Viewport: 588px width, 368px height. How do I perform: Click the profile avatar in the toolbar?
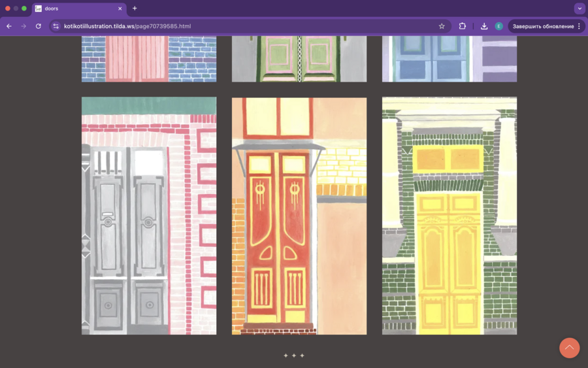[498, 26]
